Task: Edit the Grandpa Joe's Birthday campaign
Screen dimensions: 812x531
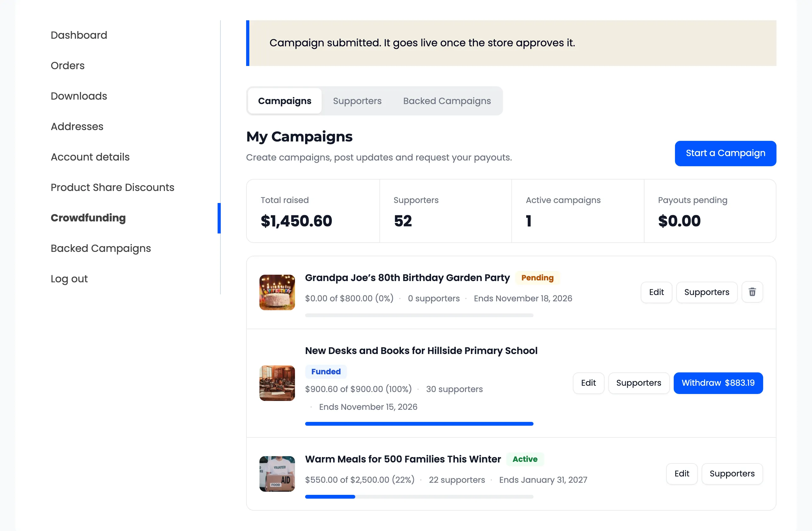Action: point(656,292)
